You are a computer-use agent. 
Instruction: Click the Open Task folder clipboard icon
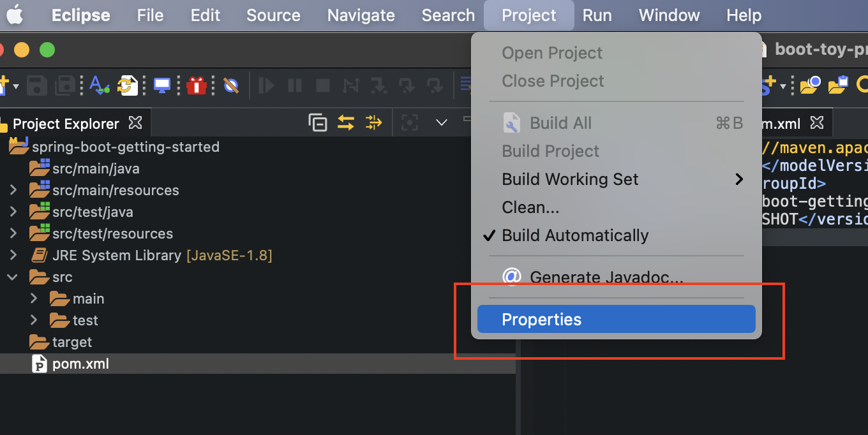point(838,85)
